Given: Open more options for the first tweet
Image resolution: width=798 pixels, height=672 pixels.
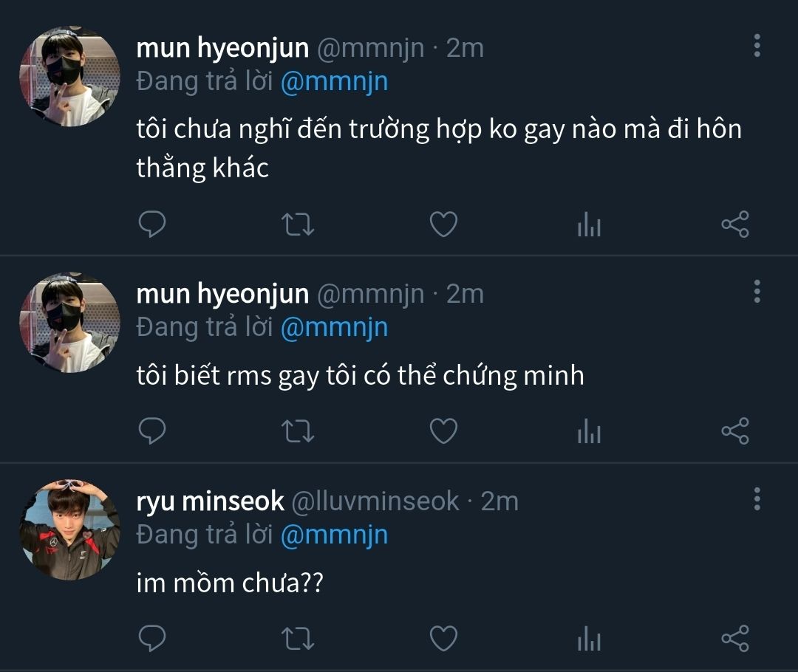Looking at the screenshot, I should (757, 46).
